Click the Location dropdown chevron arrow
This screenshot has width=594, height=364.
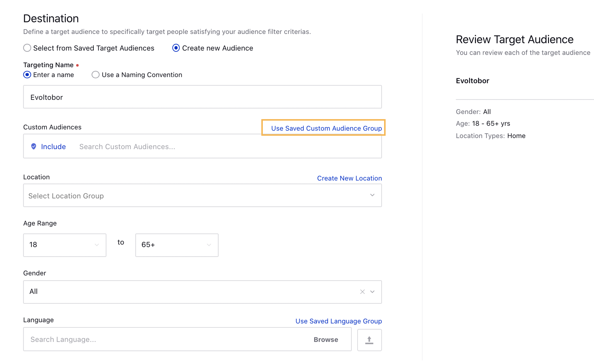click(372, 196)
